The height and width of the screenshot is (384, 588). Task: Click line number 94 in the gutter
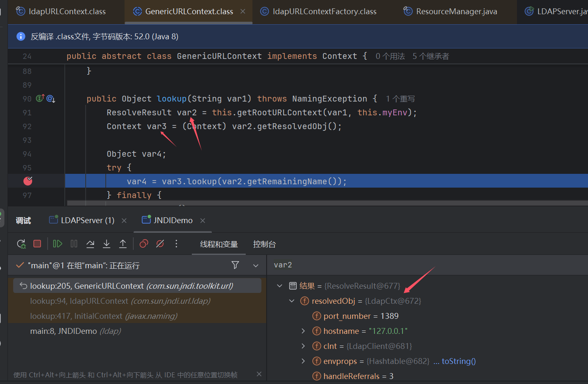tap(27, 154)
